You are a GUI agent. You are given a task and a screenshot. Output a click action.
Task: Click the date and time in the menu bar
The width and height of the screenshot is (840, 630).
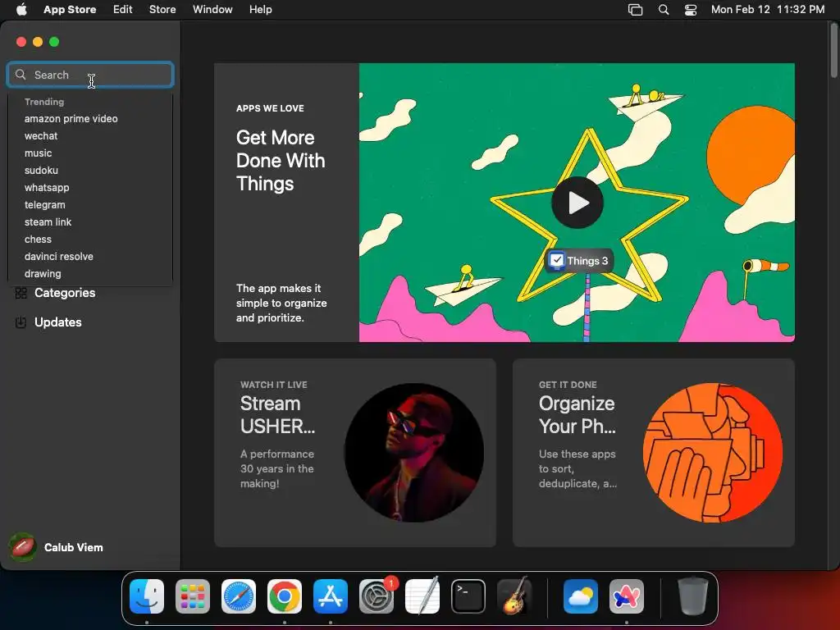[x=768, y=10]
